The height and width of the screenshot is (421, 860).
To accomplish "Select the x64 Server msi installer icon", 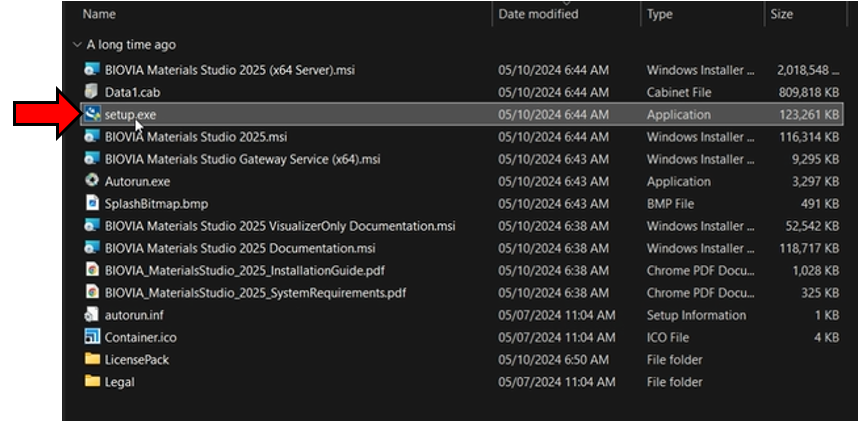I will pyautogui.click(x=92, y=70).
